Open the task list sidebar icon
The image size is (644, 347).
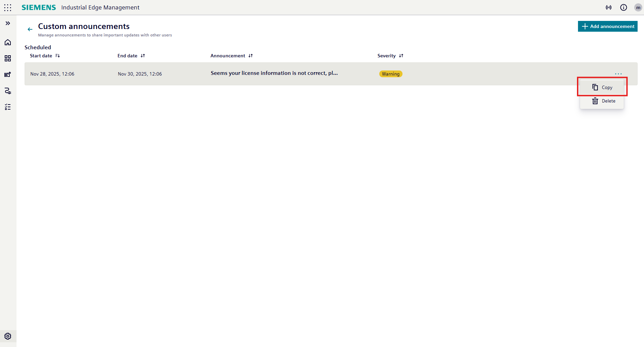pyautogui.click(x=8, y=107)
